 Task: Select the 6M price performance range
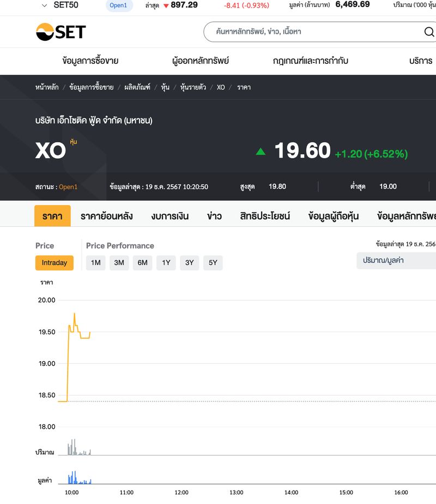(x=142, y=263)
